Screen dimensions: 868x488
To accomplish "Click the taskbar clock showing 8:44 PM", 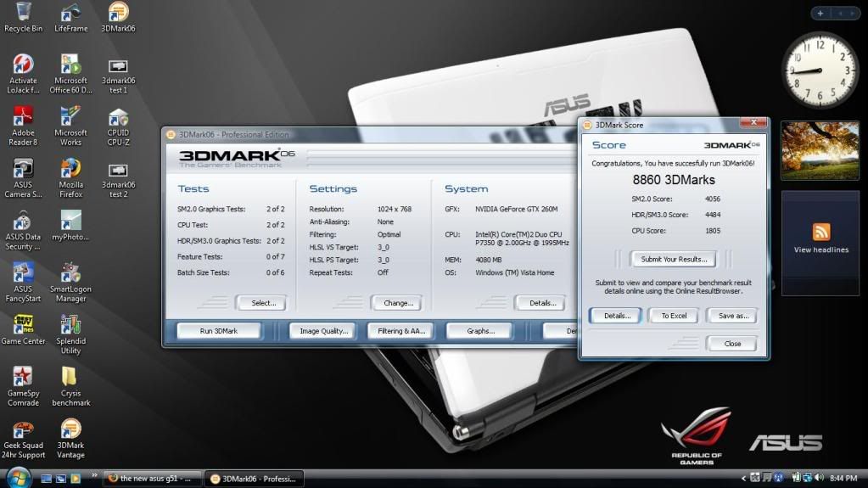I will tap(843, 478).
